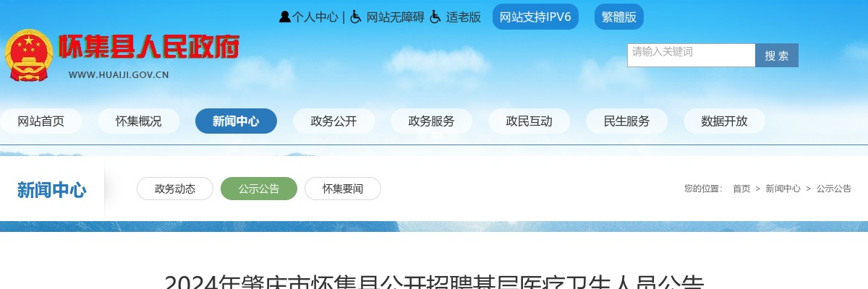
Task: Click the 搜索 button
Action: point(777,55)
